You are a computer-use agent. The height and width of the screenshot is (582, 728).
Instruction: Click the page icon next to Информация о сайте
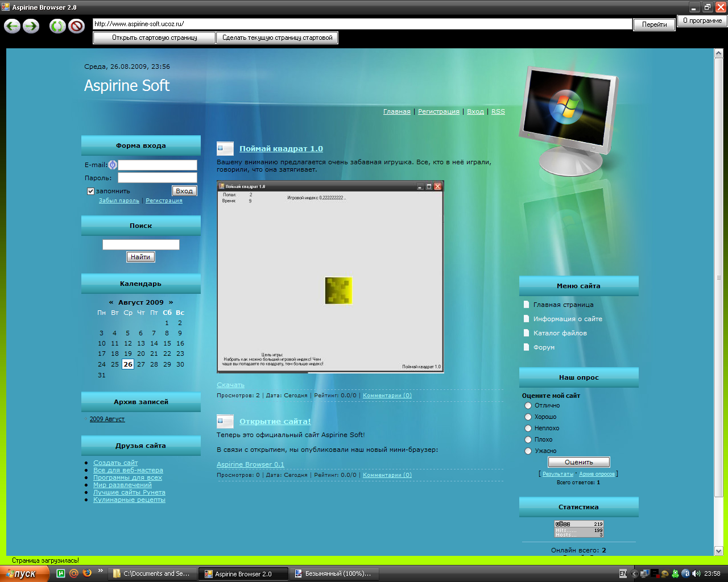[x=526, y=319]
